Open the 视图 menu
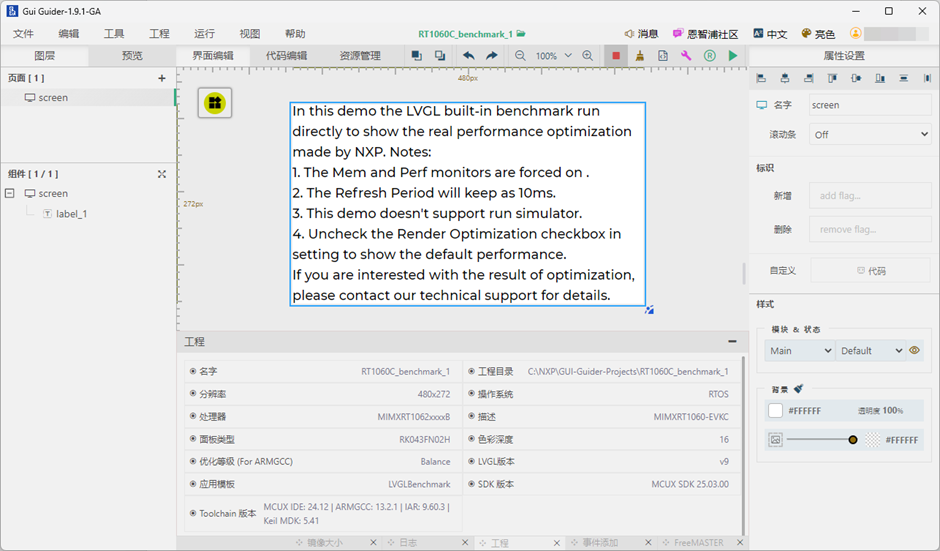The image size is (940, 551). coord(250,34)
